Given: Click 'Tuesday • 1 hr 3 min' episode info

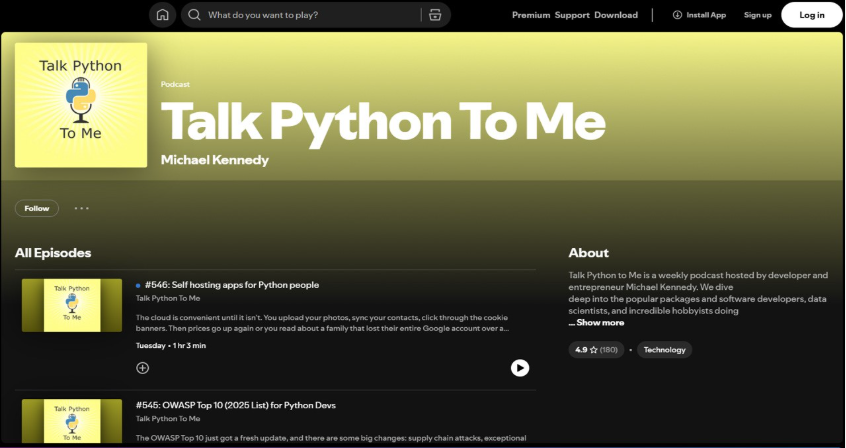Looking at the screenshot, I should coord(170,346).
